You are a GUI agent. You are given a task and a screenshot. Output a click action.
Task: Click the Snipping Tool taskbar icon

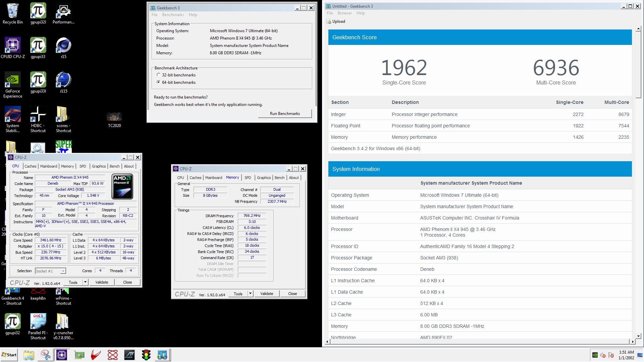45,355
